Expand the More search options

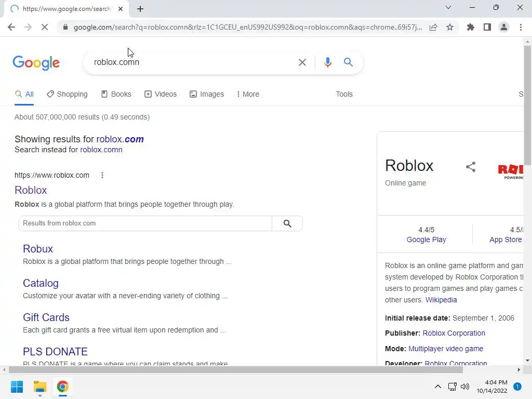click(x=248, y=95)
